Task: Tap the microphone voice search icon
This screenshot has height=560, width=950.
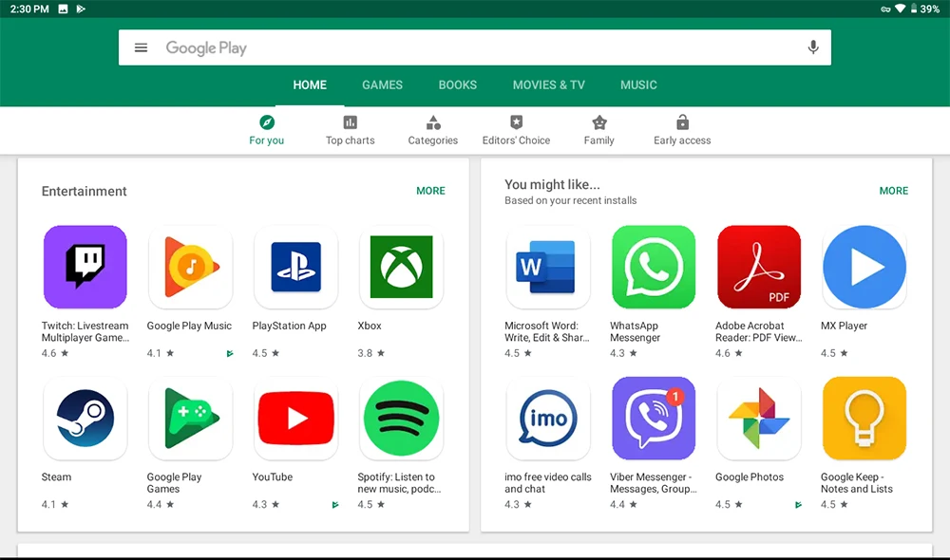Action: (x=813, y=47)
